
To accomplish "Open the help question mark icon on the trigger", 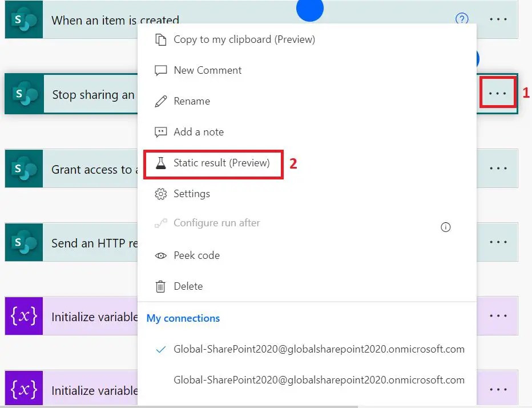I will point(461,19).
